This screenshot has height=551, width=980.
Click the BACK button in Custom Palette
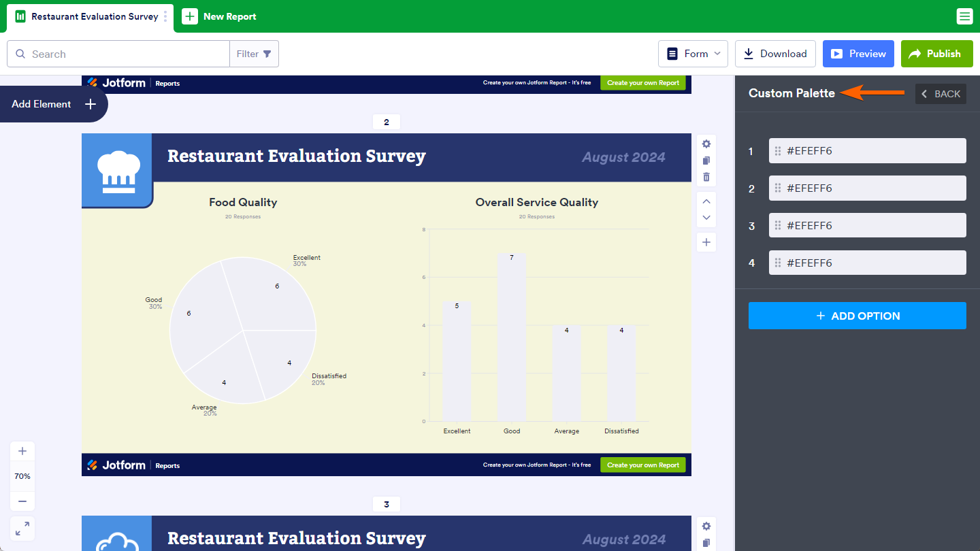click(941, 94)
